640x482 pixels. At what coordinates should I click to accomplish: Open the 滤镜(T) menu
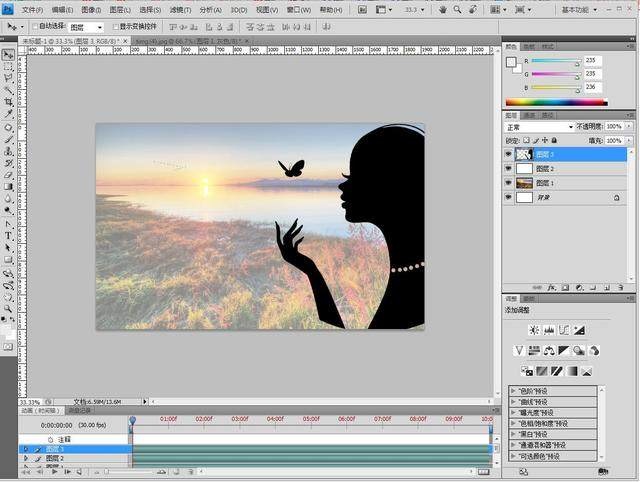point(179,9)
